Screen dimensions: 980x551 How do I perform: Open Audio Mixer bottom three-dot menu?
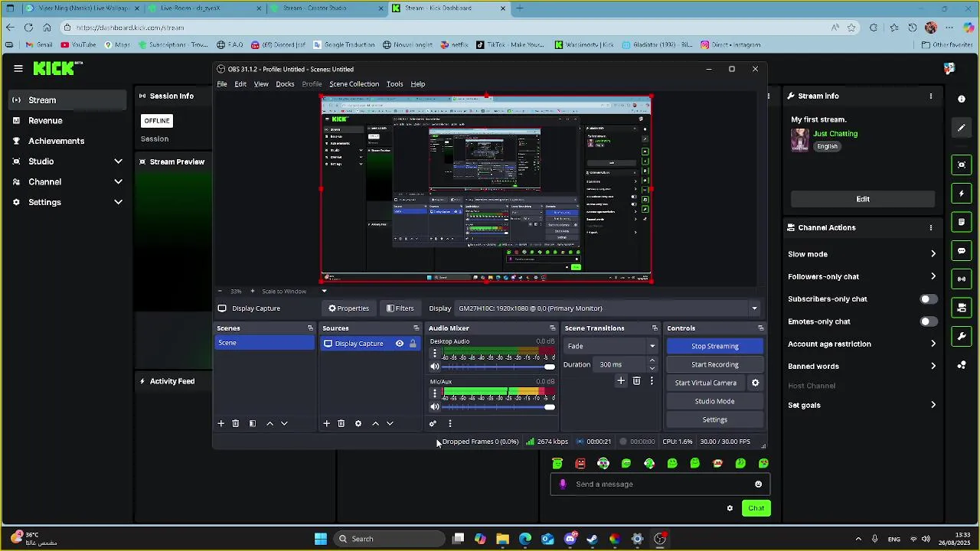pyautogui.click(x=449, y=423)
